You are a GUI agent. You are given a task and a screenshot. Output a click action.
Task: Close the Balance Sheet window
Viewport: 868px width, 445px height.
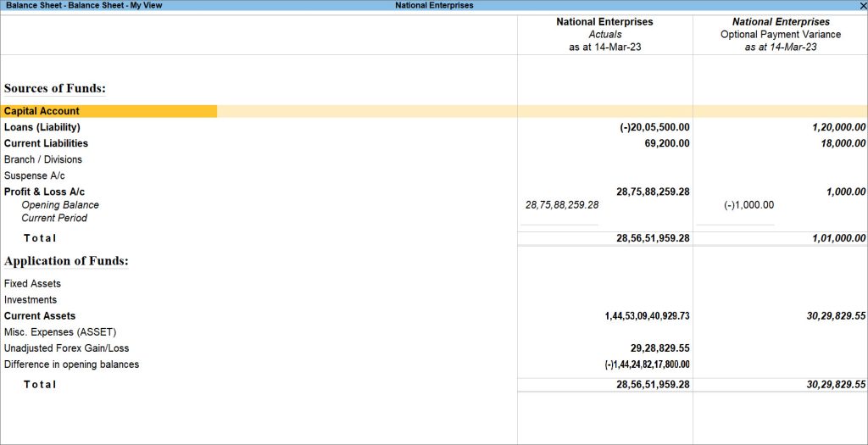[863, 6]
